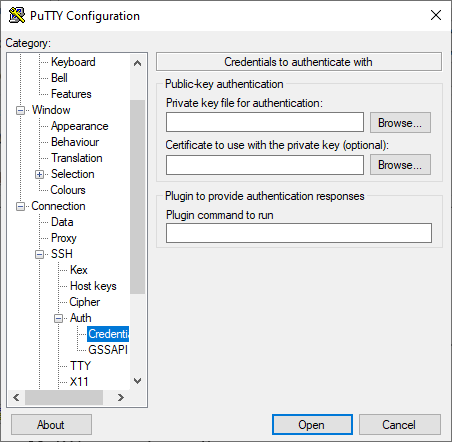Click 'Plugin command to run' label

220,215
